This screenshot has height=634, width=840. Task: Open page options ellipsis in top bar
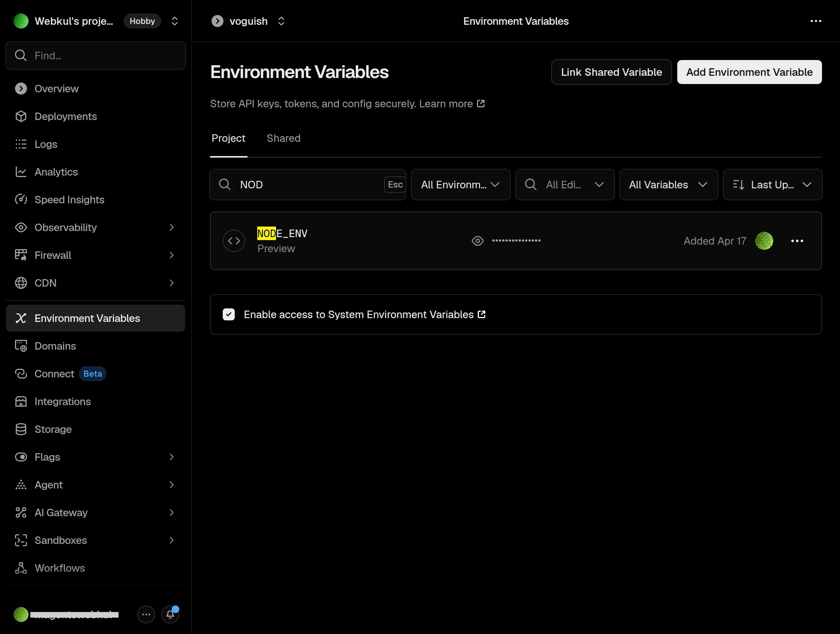click(x=816, y=21)
